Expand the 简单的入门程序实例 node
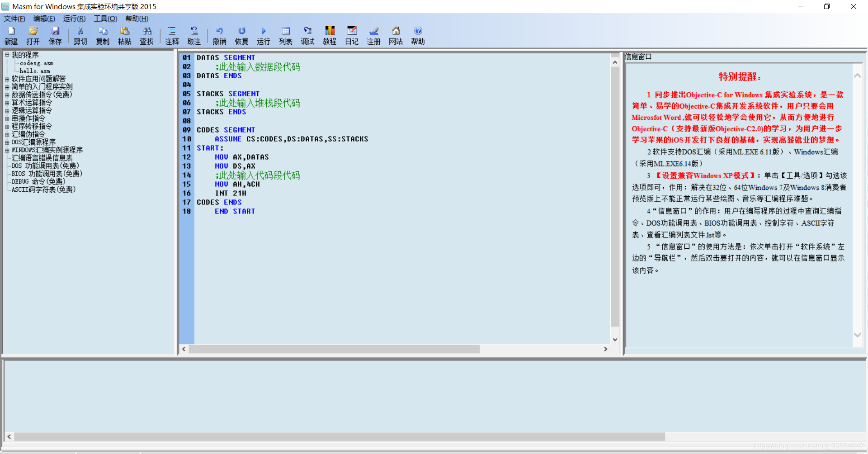The image size is (868, 454). click(7, 87)
